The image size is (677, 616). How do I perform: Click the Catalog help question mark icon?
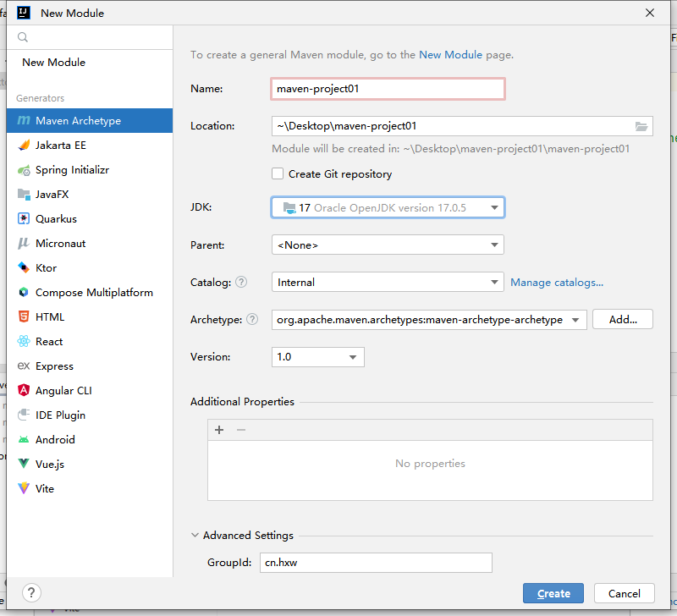pos(241,283)
